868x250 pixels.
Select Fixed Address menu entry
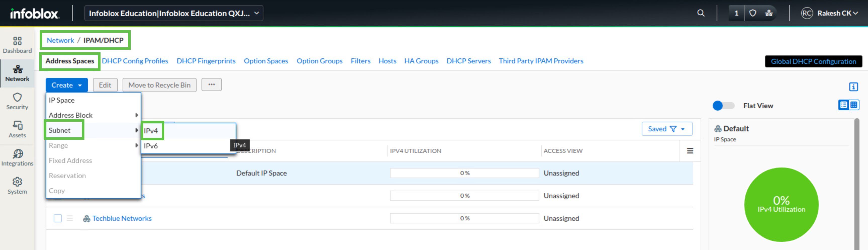tap(93, 161)
